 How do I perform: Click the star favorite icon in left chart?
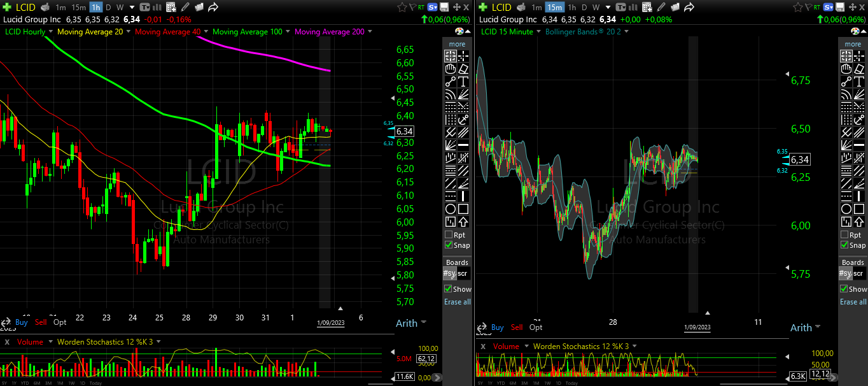coord(402,7)
